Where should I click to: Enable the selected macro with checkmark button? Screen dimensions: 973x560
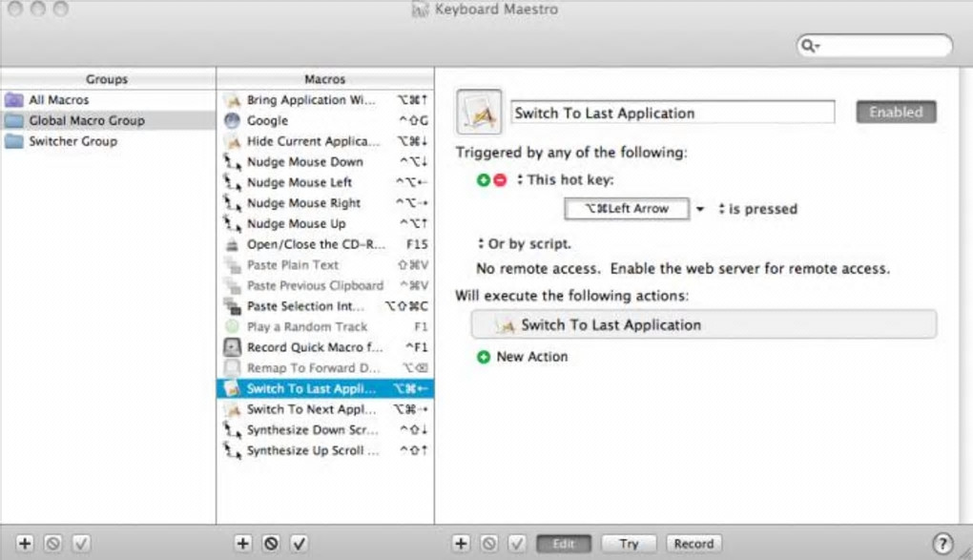click(300, 544)
